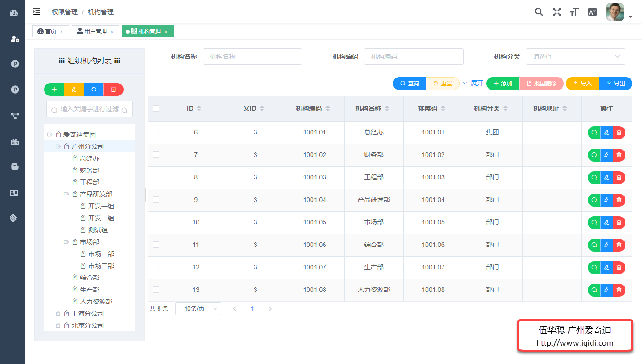642x364 pixels.
Task: Switch to the 用户管理 tab
Action: [x=95, y=32]
